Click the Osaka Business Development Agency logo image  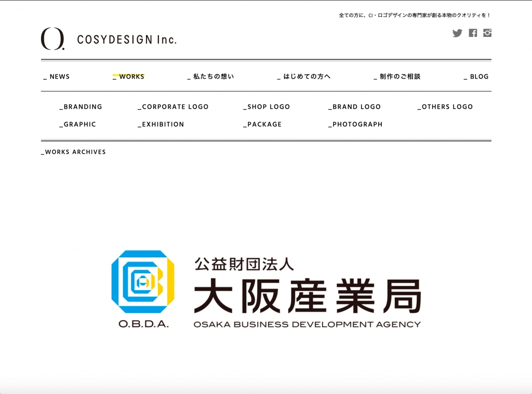click(266, 290)
